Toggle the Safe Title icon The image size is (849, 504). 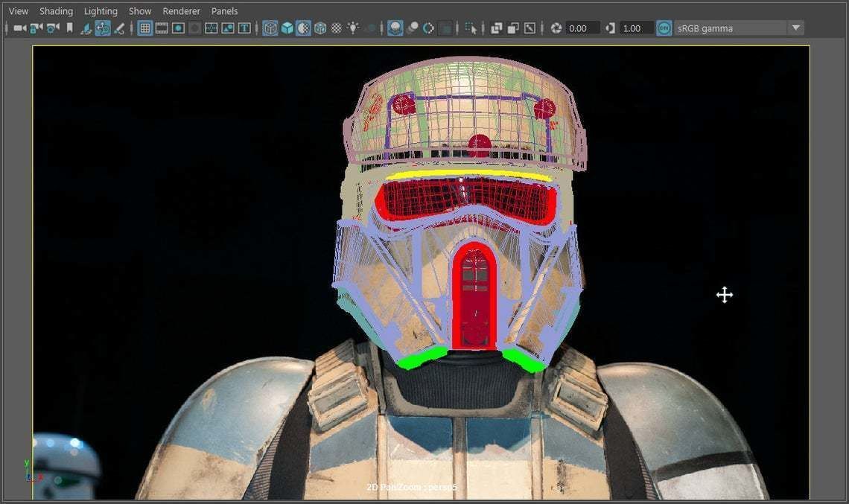coord(245,28)
